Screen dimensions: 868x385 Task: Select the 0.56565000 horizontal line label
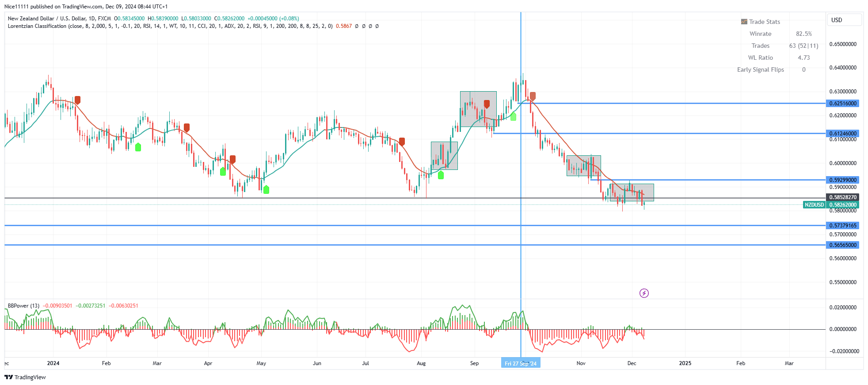coord(843,245)
